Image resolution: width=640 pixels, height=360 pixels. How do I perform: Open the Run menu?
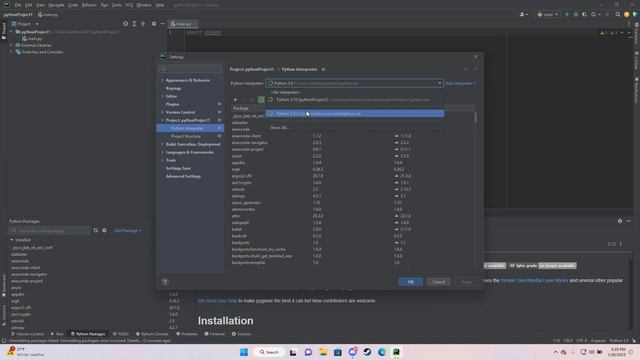104,5
